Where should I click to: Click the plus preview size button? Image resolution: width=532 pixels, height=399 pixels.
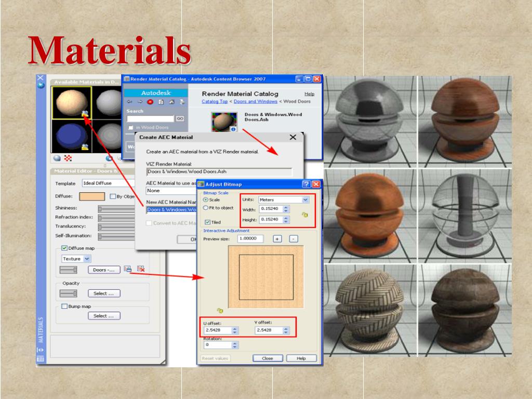pos(277,239)
